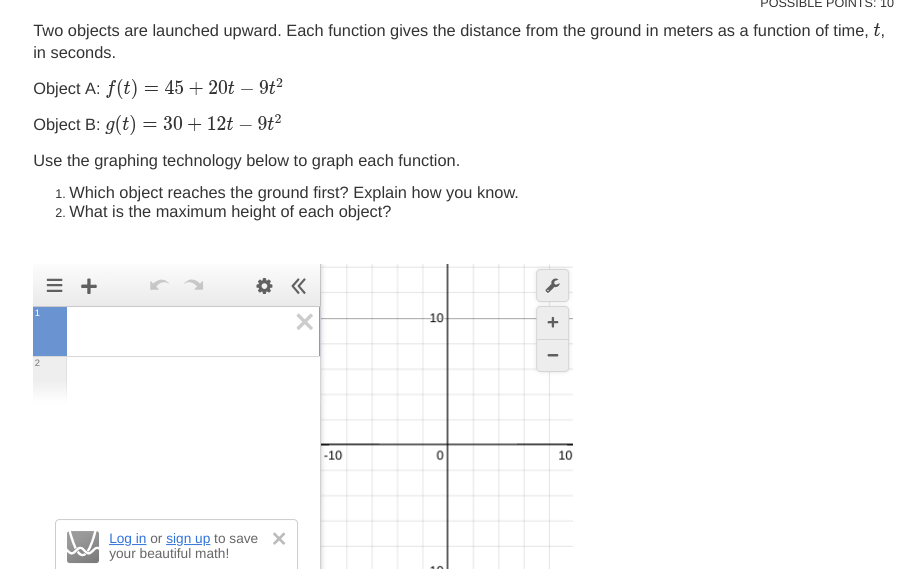The width and height of the screenshot is (911, 569).
Task: Follow the sign up link
Action: [x=188, y=539]
